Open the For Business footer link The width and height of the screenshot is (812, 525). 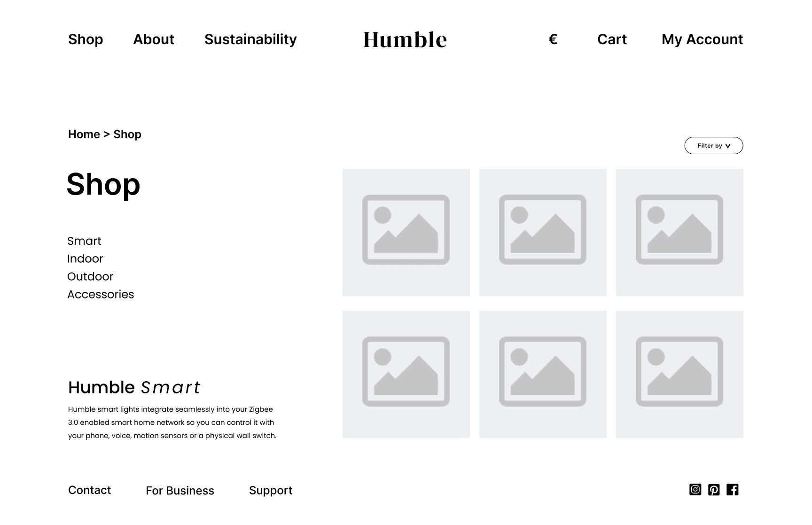[x=180, y=491]
